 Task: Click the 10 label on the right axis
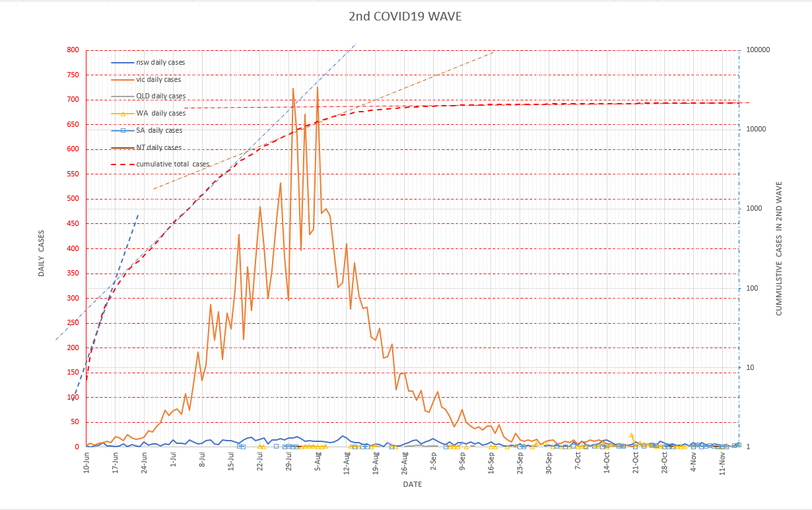click(x=751, y=368)
